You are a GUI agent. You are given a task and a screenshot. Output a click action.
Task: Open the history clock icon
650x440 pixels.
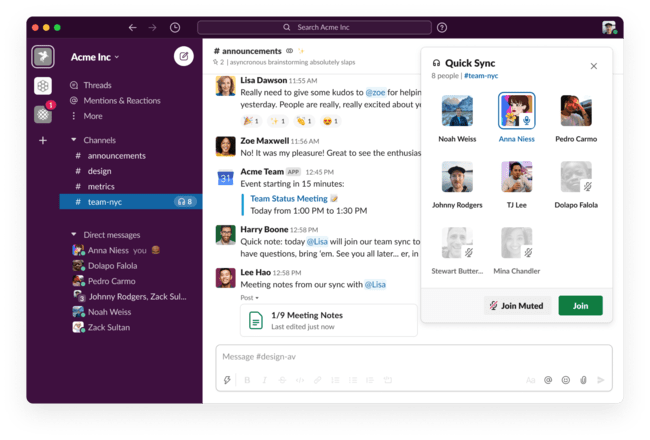pos(175,27)
